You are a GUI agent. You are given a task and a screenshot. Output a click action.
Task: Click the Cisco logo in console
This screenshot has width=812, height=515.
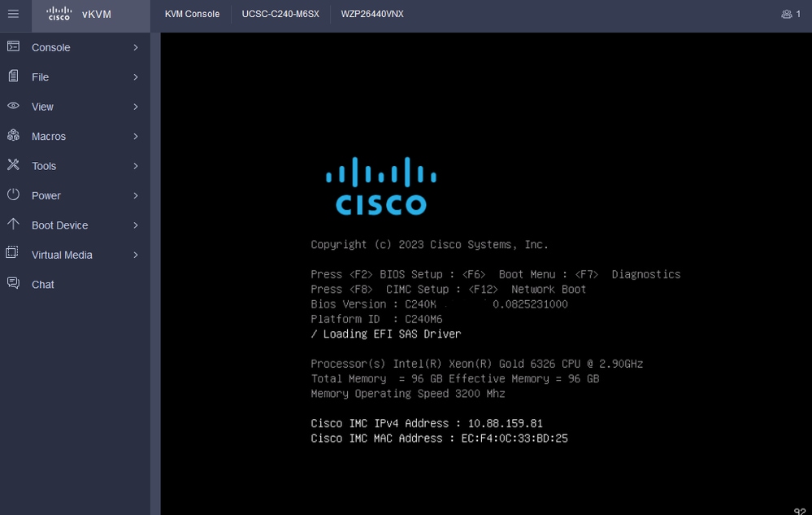(381, 186)
